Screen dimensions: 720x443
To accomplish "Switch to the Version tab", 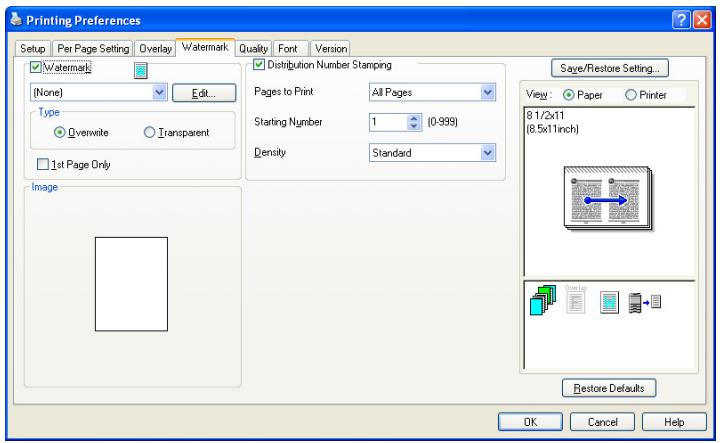I will [x=331, y=48].
